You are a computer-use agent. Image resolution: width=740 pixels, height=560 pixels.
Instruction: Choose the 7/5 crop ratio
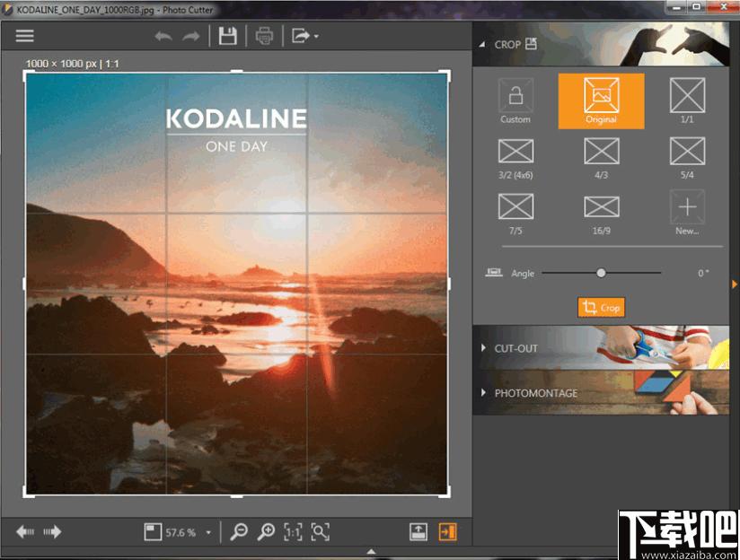(515, 214)
